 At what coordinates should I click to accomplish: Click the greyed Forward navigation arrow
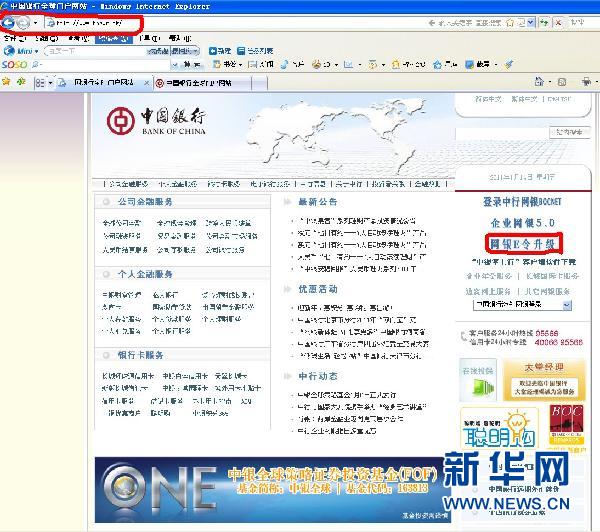23,23
